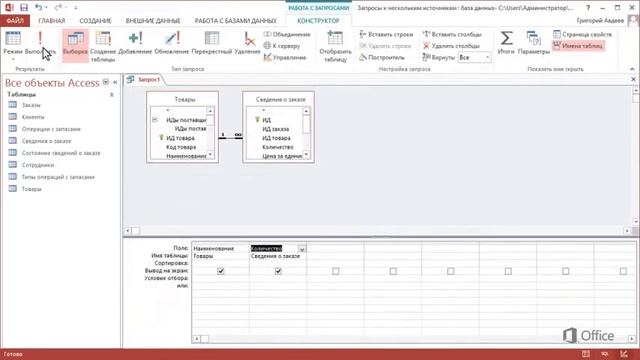Select Код товара field in Товары

click(x=181, y=147)
